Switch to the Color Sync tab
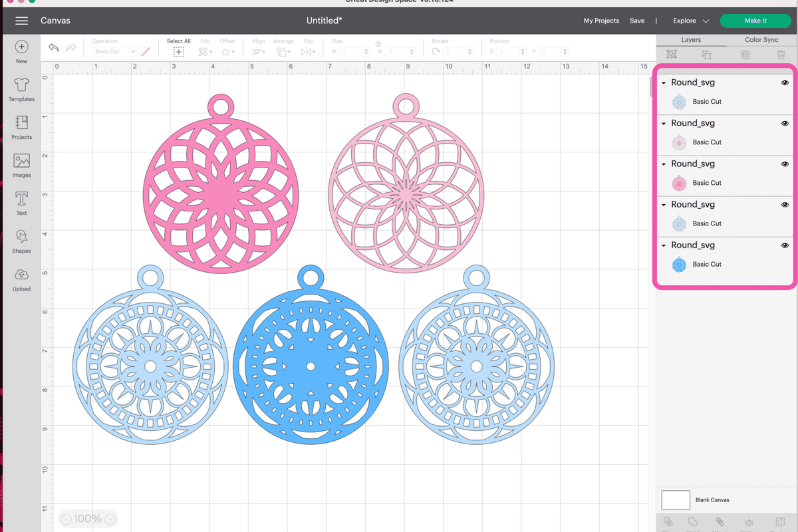The image size is (798, 532). click(761, 40)
